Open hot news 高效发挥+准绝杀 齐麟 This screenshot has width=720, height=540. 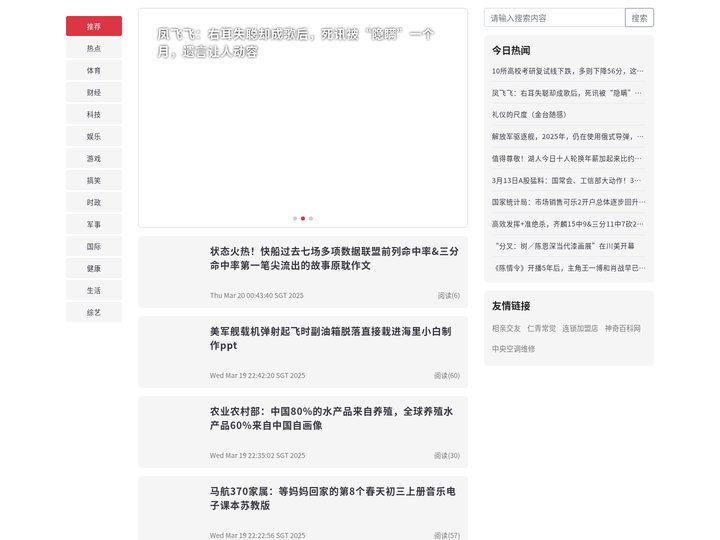click(568, 224)
